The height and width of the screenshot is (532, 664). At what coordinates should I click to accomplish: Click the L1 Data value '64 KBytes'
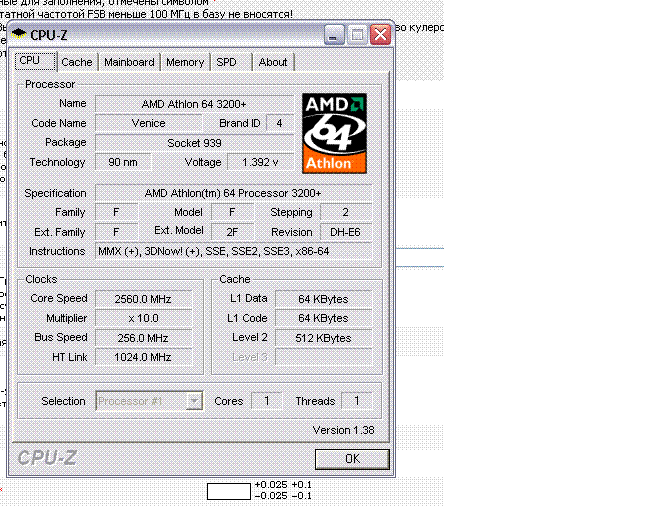[324, 299]
